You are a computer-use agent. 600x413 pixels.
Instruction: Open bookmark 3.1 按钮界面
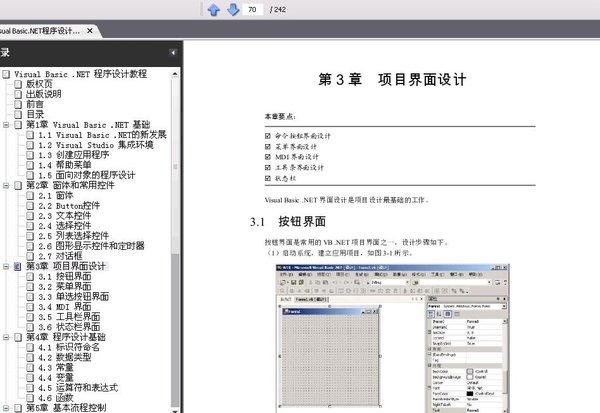[x=65, y=276]
